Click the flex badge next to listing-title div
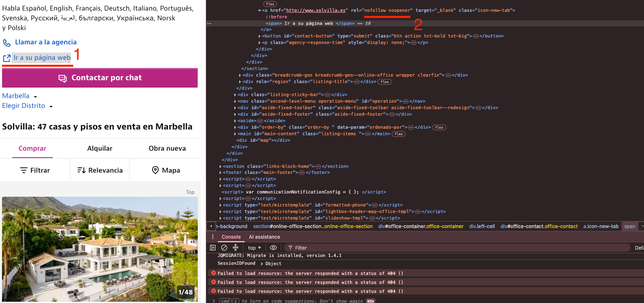Screen dimensions: 644x303 (385, 82)
